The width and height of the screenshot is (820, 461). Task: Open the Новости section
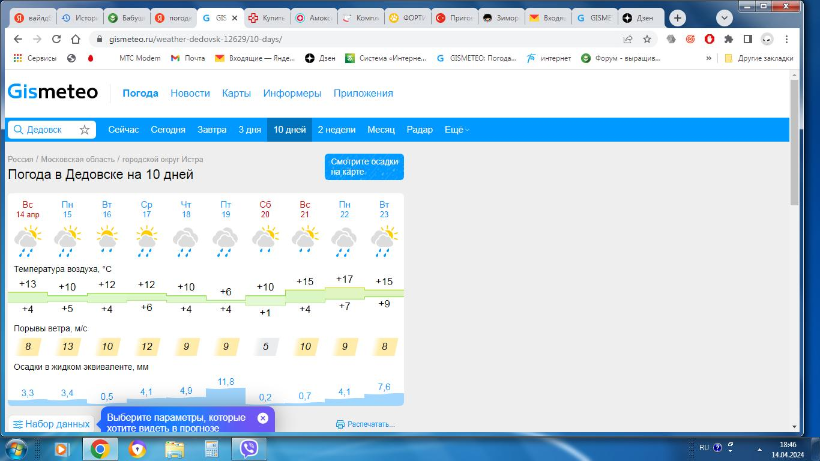click(x=190, y=93)
